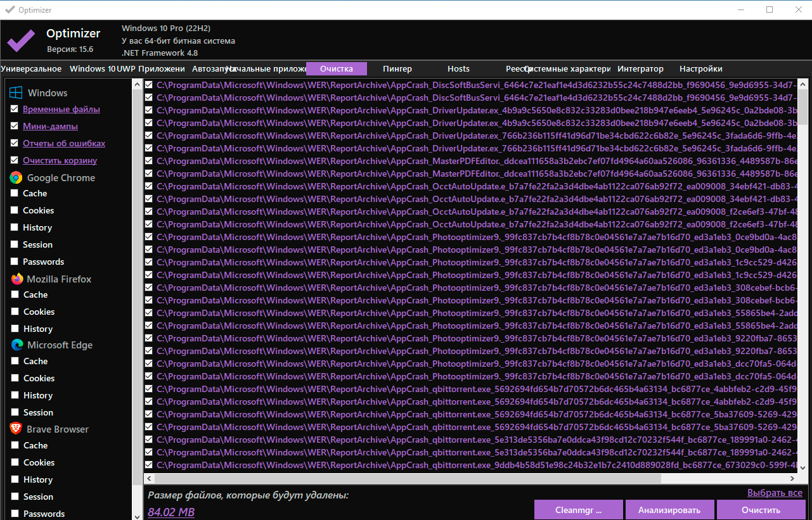812x520 pixels.
Task: Click the Microsoft Edge icon
Action: pyautogui.click(x=16, y=345)
